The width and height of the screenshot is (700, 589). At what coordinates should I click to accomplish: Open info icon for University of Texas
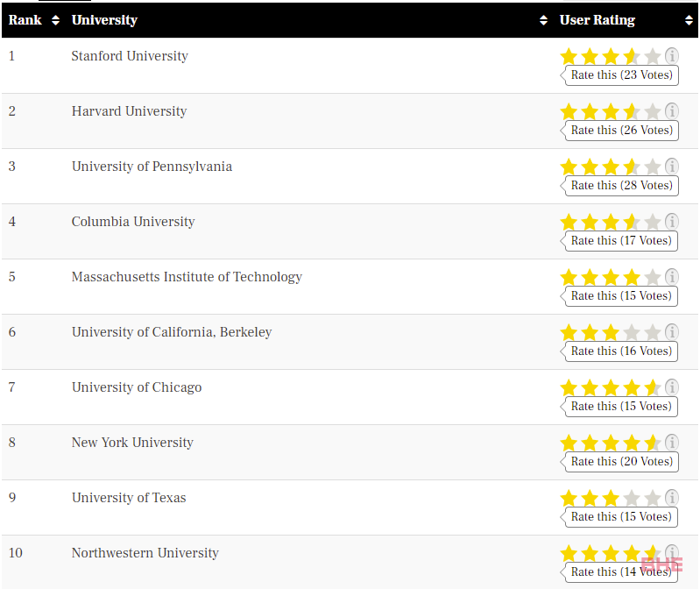tap(672, 498)
